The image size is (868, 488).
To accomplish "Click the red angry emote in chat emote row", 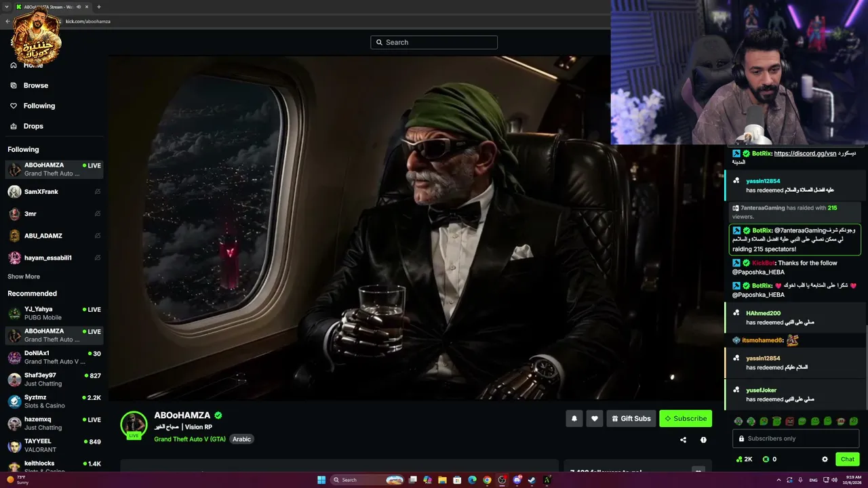I will [789, 421].
